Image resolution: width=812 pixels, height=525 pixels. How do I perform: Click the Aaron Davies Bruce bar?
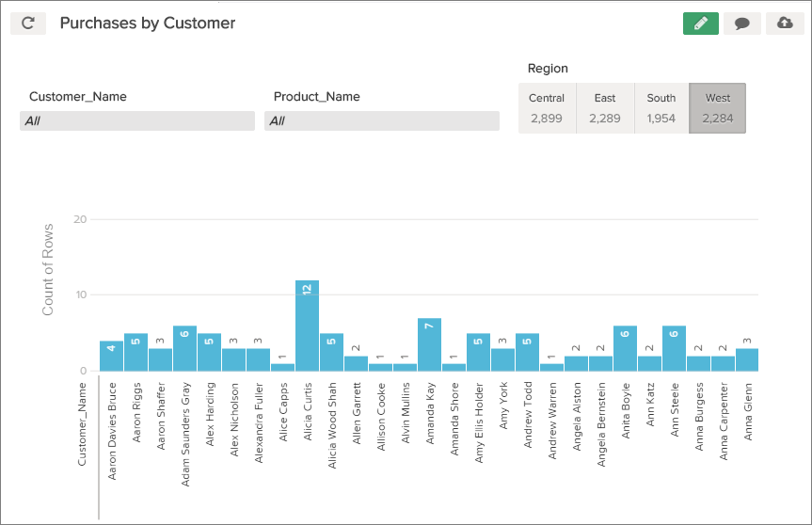(x=111, y=357)
